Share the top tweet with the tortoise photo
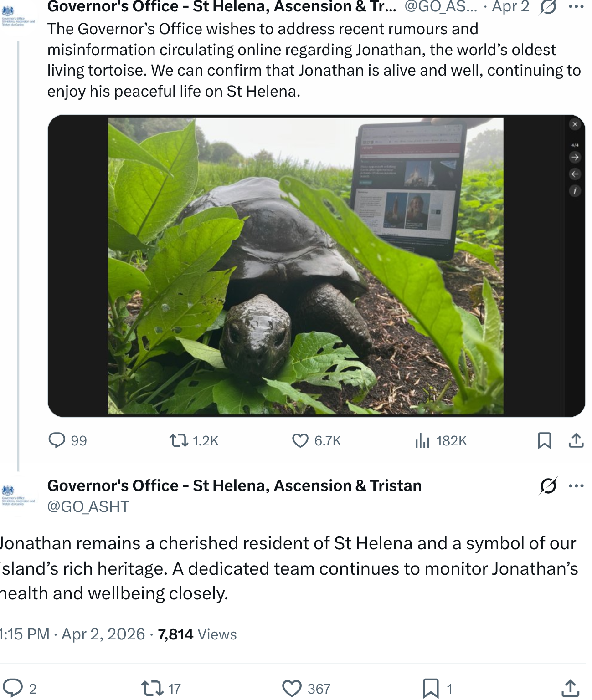Image resolution: width=592 pixels, height=700 pixels. click(x=576, y=440)
